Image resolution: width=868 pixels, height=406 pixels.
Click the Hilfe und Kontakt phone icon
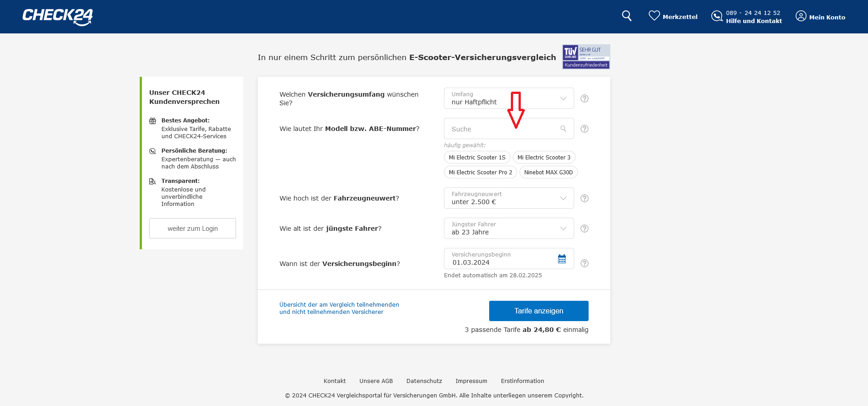pos(717,16)
